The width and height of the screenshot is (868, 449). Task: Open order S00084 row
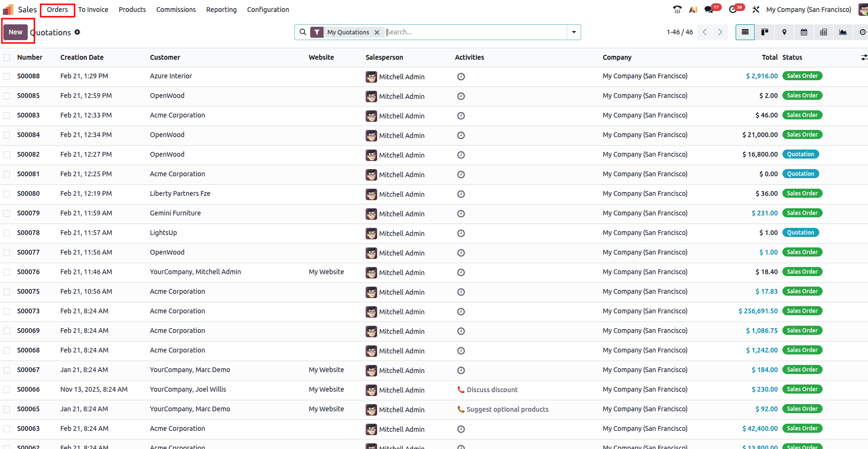(x=434, y=135)
